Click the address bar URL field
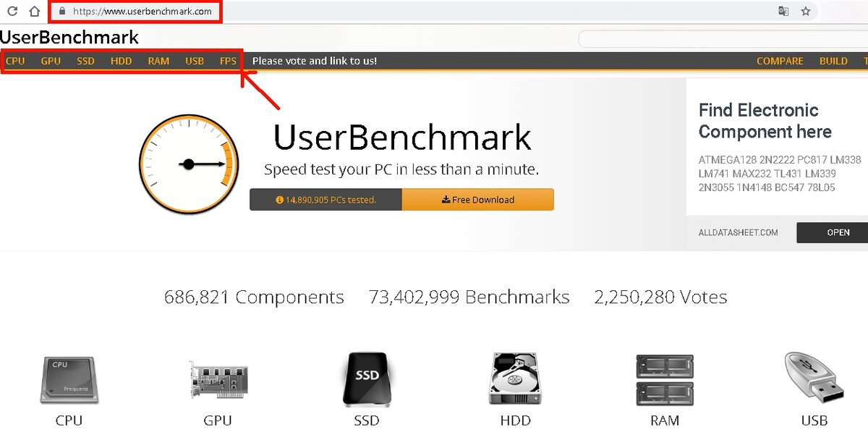This screenshot has width=868, height=435. point(142,12)
